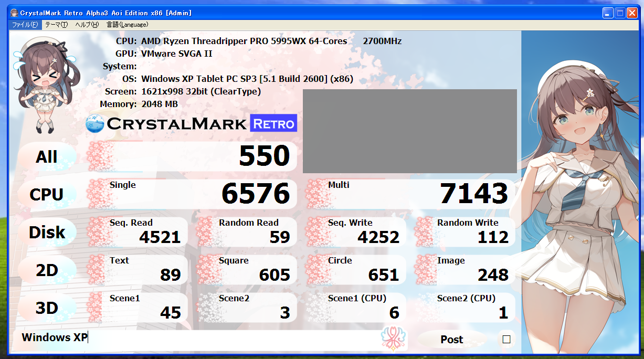The width and height of the screenshot is (644, 359).
Task: Open the 言語(Language) menu
Action: click(126, 25)
